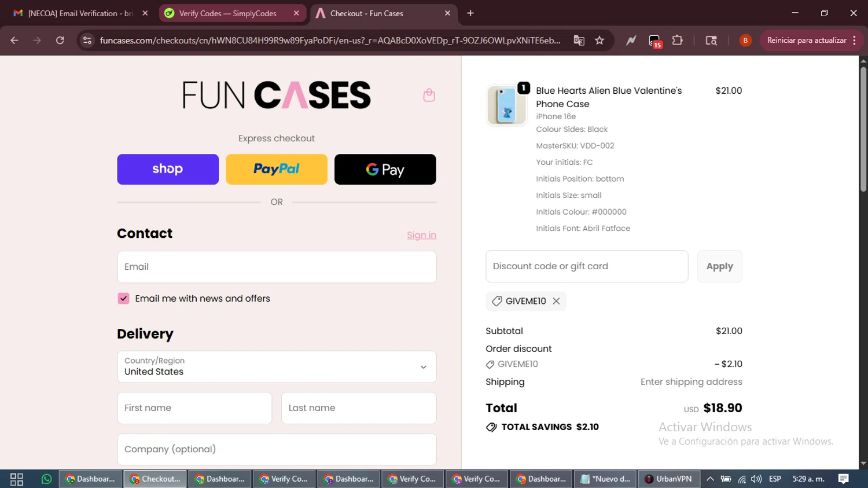
Task: Click the browser address bar URL
Action: [330, 40]
